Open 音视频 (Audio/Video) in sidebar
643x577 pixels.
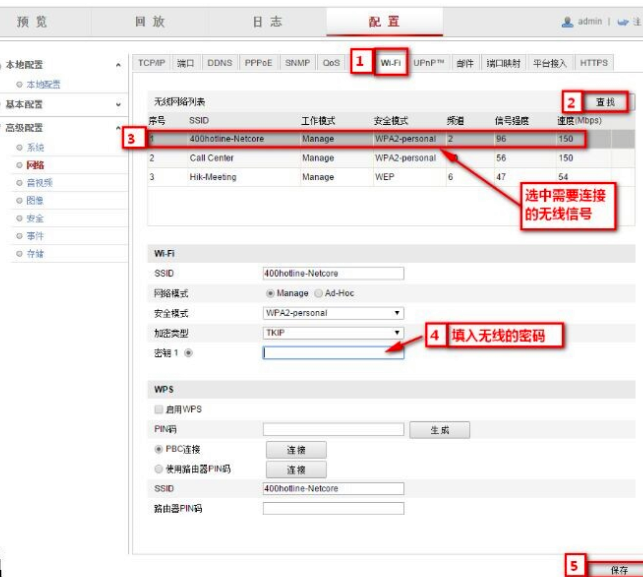coord(39,182)
